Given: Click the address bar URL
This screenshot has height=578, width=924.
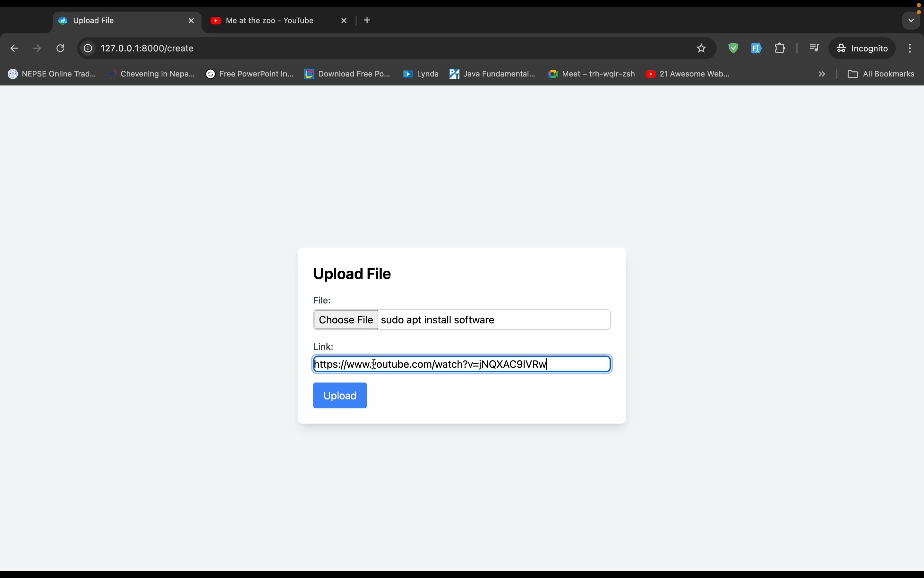Looking at the screenshot, I should pos(147,48).
